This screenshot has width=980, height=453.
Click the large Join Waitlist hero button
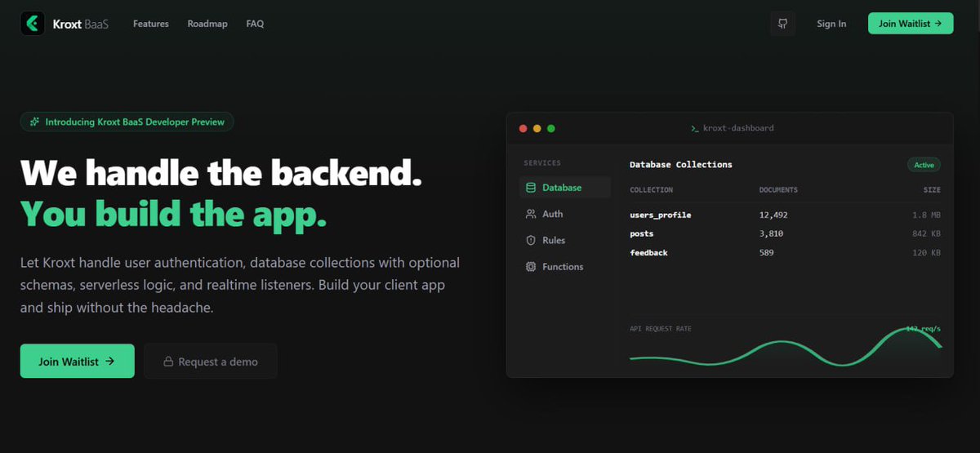pyautogui.click(x=78, y=361)
